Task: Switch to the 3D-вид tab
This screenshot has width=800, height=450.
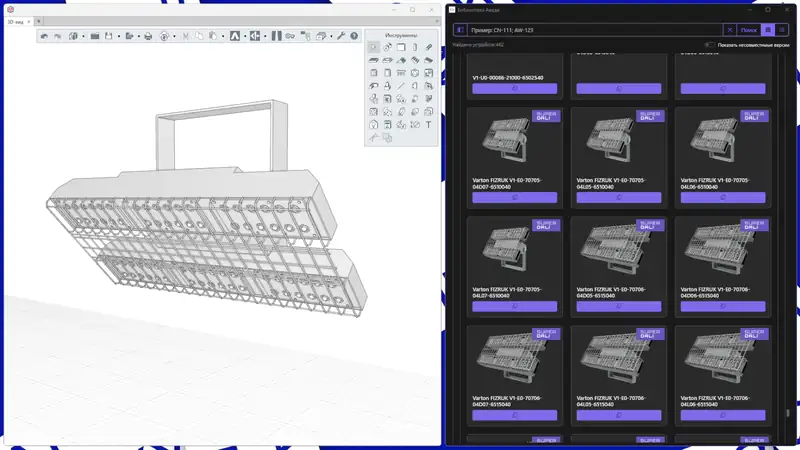Action: point(15,22)
